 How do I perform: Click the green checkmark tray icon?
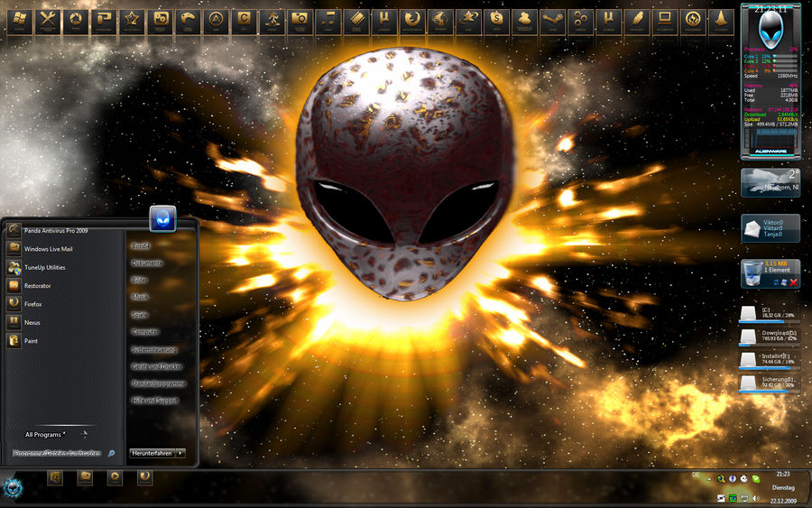point(756,479)
